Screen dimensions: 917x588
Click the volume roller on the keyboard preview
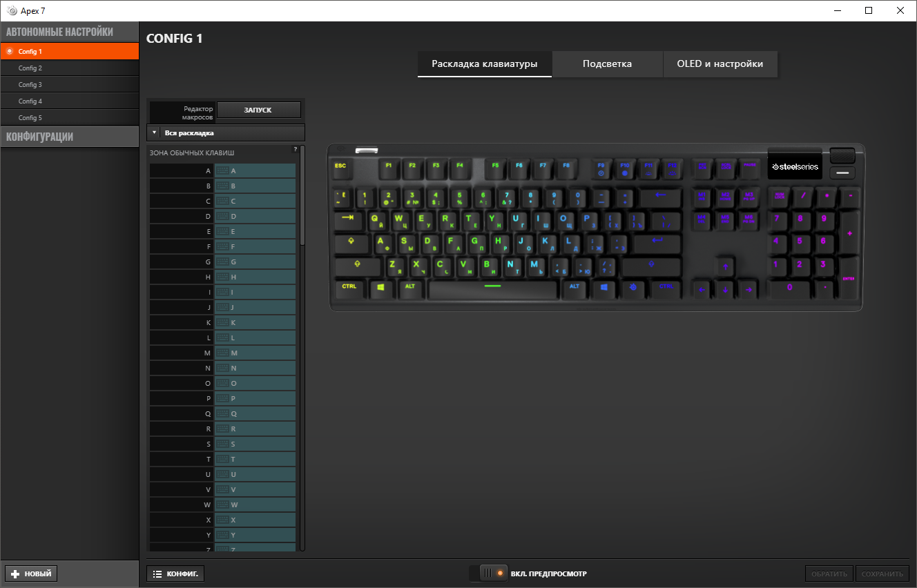click(842, 157)
